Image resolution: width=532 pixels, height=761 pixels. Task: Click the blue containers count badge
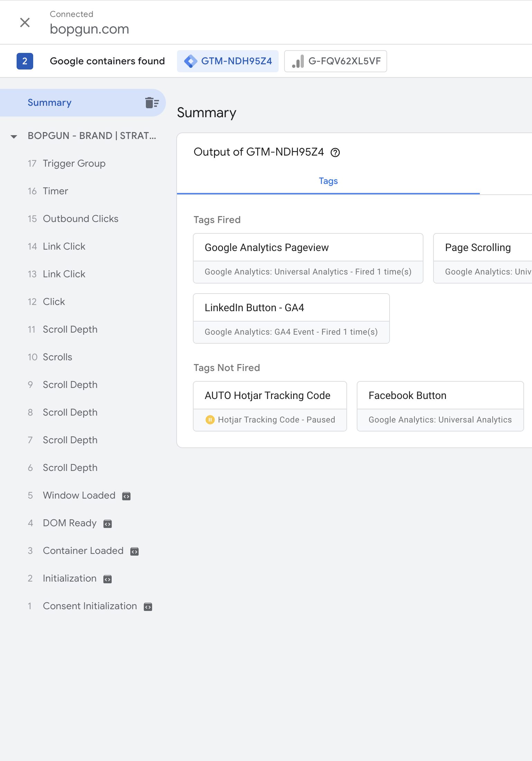pyautogui.click(x=25, y=61)
